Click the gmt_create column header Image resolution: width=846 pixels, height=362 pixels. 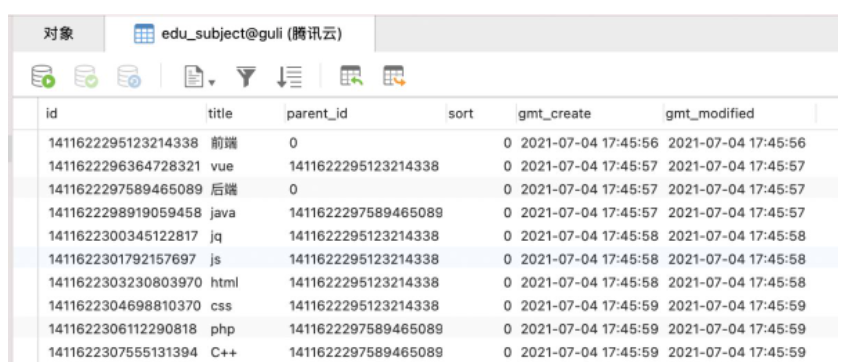click(x=554, y=114)
